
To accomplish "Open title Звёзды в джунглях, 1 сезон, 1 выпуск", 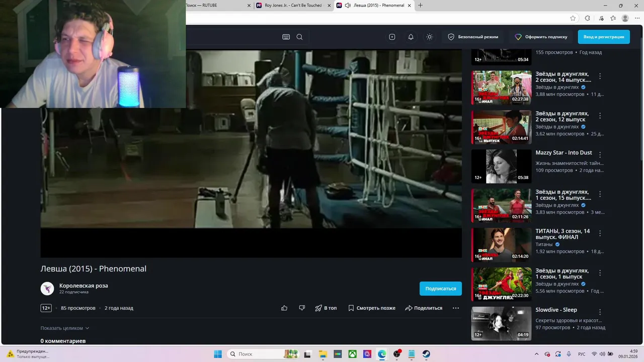I will pyautogui.click(x=562, y=274).
